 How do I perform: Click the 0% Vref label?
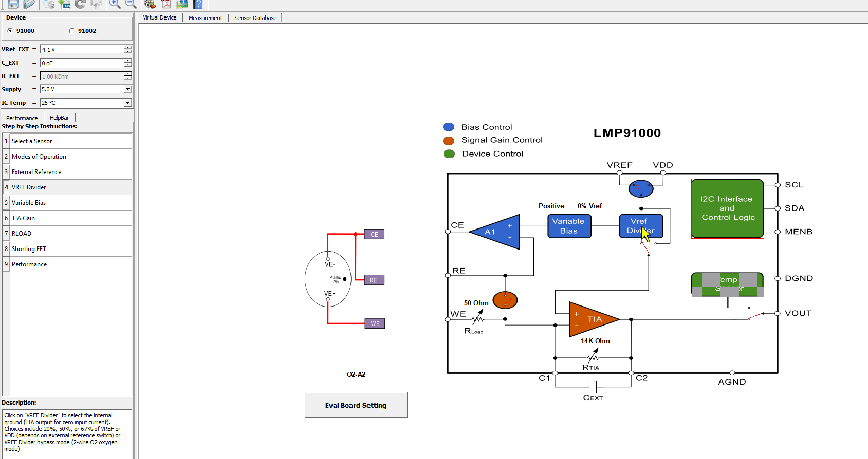[x=589, y=206]
